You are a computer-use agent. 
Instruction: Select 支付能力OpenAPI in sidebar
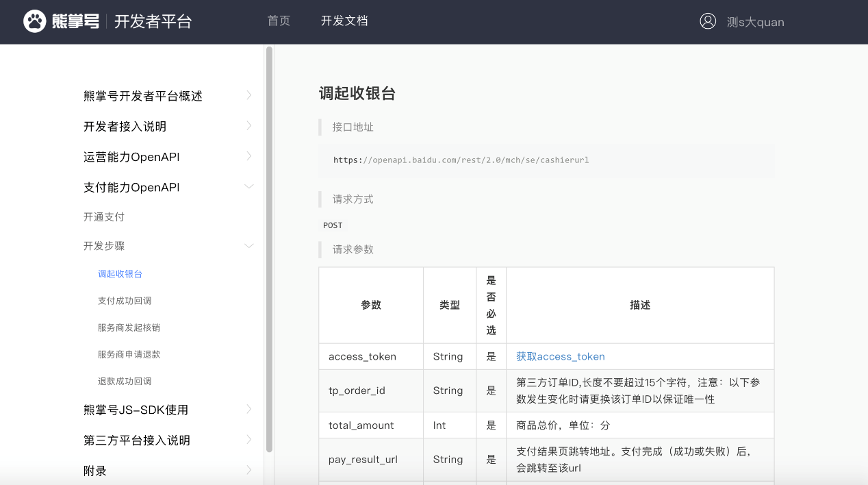[x=131, y=187]
